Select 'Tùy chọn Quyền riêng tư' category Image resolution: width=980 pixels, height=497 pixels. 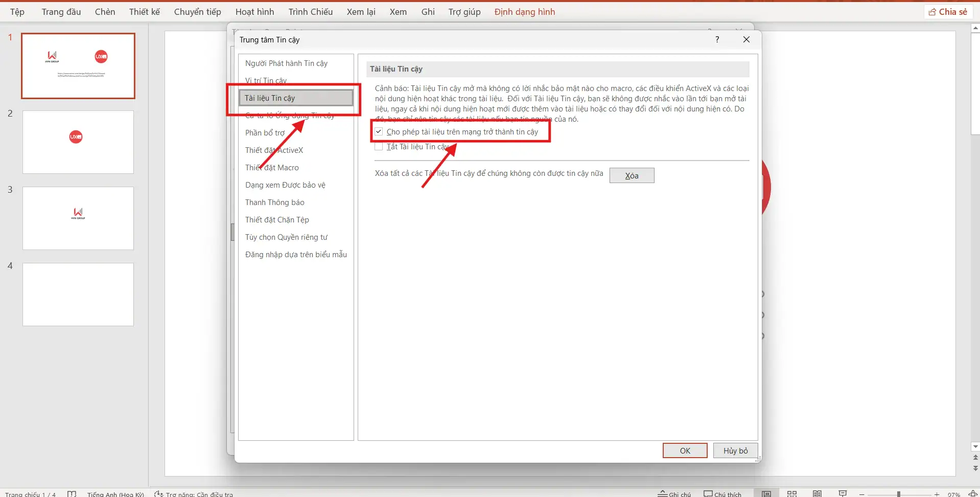(x=286, y=237)
